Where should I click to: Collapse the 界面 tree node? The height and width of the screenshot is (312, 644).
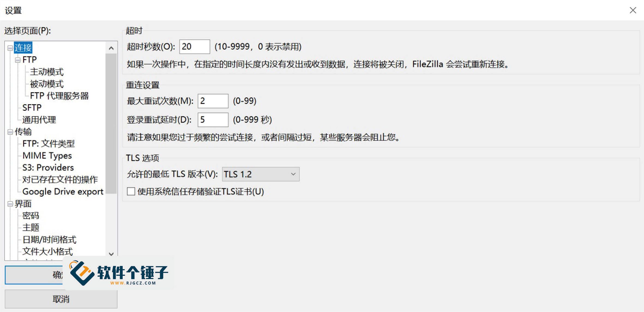pos(10,204)
